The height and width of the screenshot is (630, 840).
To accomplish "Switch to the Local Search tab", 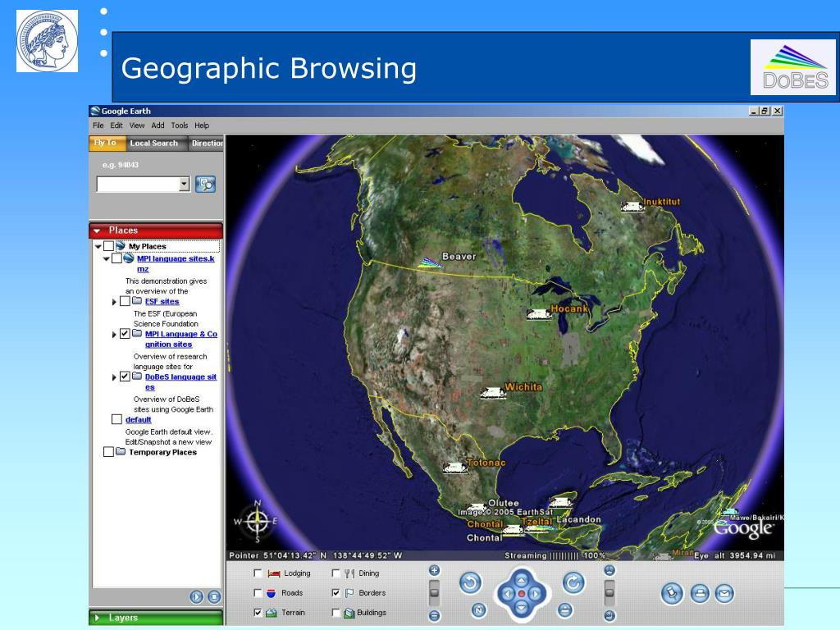I will [x=157, y=144].
